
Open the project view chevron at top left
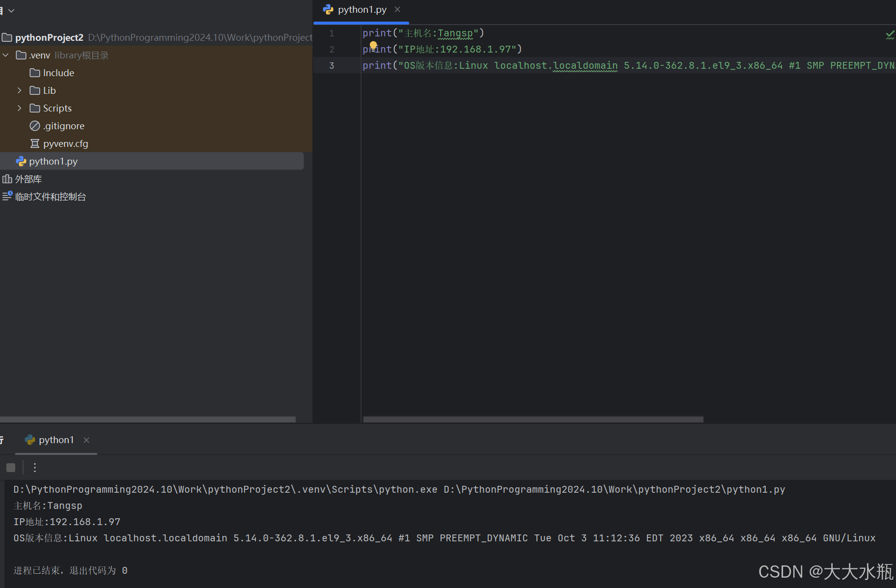(x=11, y=10)
